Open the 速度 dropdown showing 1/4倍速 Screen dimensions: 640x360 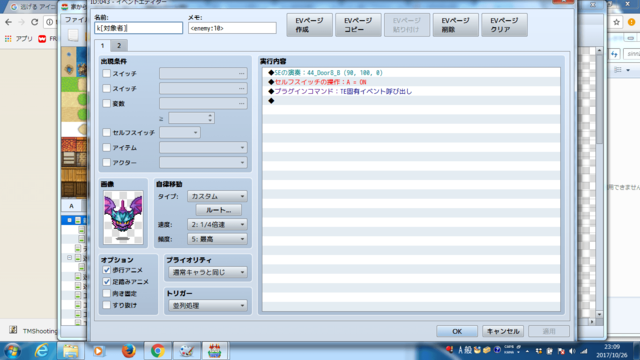217,224
